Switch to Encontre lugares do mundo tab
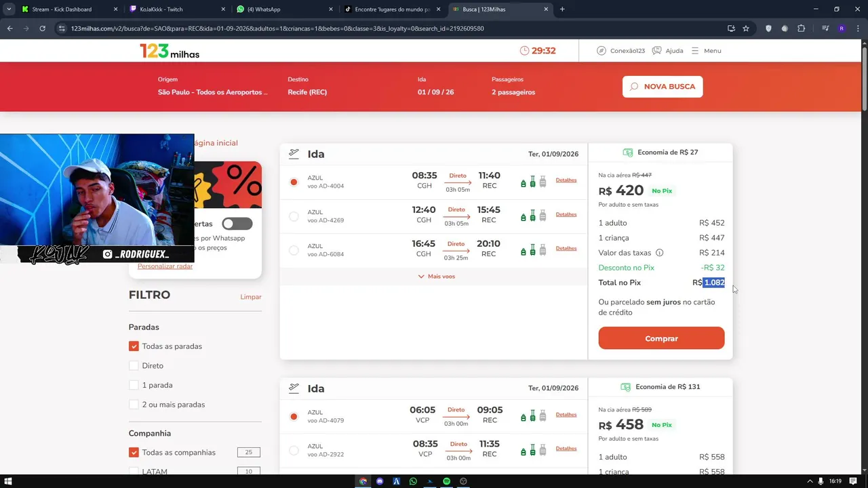 [391, 9]
